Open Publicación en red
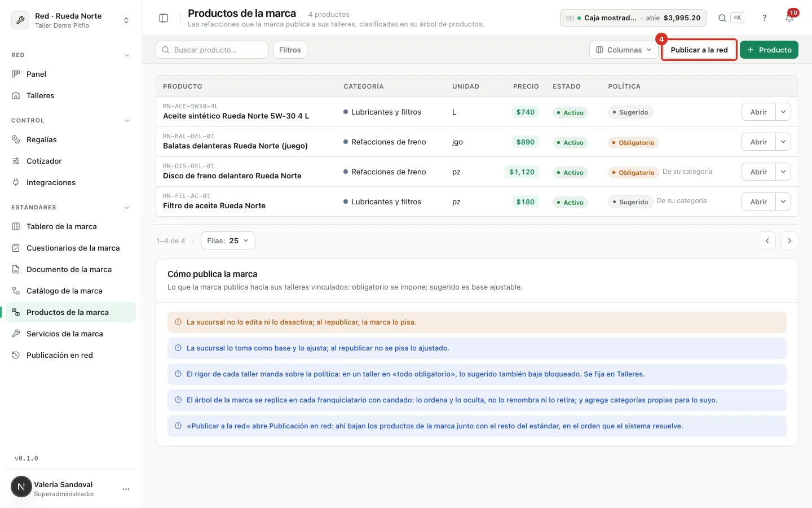 pos(70,355)
